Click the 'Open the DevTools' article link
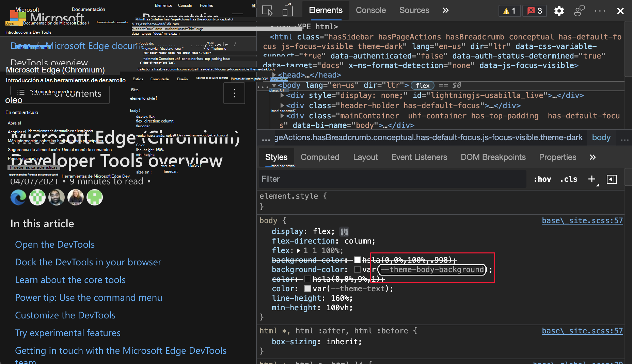Viewport: 632px width, 364px height. [x=54, y=244]
